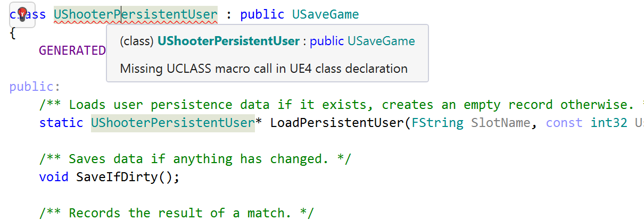Click the Saves data if anything changed comment
Screen dimensions: 644x220
(x=195, y=159)
